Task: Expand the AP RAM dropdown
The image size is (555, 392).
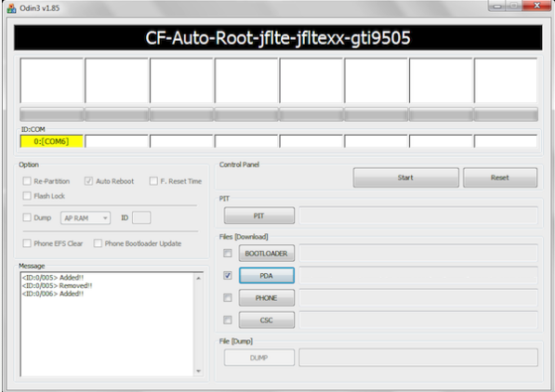Action: point(86,218)
